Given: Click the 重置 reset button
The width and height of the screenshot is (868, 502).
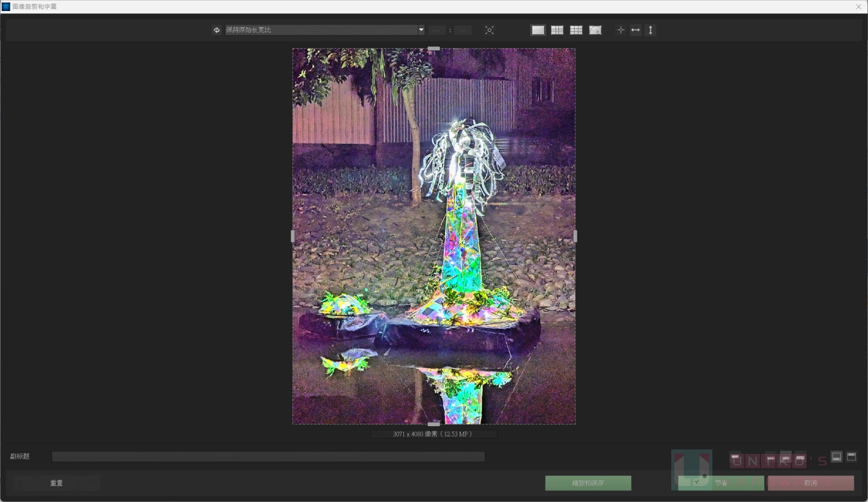Looking at the screenshot, I should tap(57, 483).
